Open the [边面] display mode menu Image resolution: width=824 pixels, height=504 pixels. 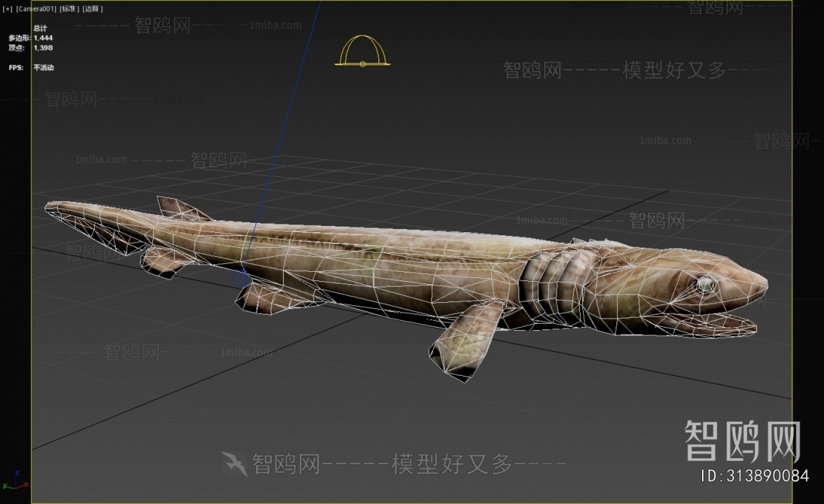click(93, 9)
